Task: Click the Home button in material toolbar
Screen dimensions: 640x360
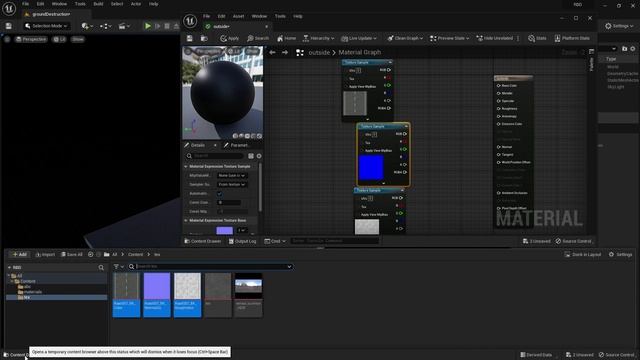Action: coord(286,38)
